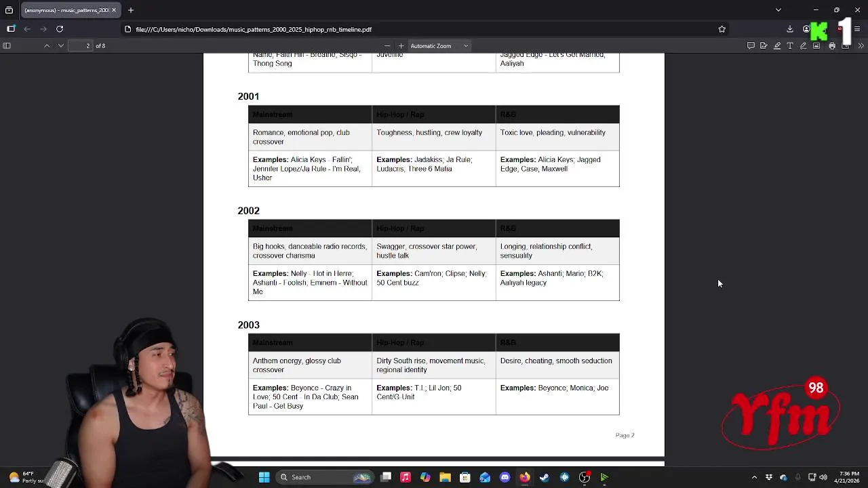Click 'Dirty South rise, movement music' cell
The image size is (868, 488).
[x=434, y=365]
